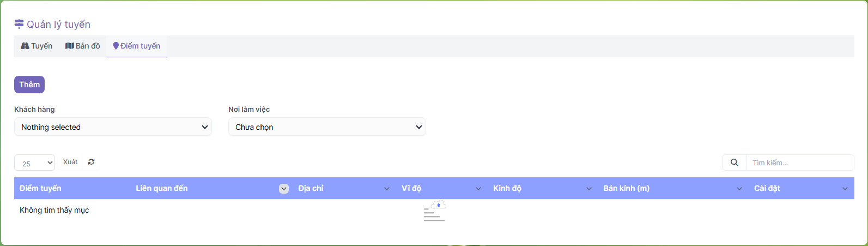Open the Bản đồ tab
The width and height of the screenshot is (868, 246).
pos(83,46)
